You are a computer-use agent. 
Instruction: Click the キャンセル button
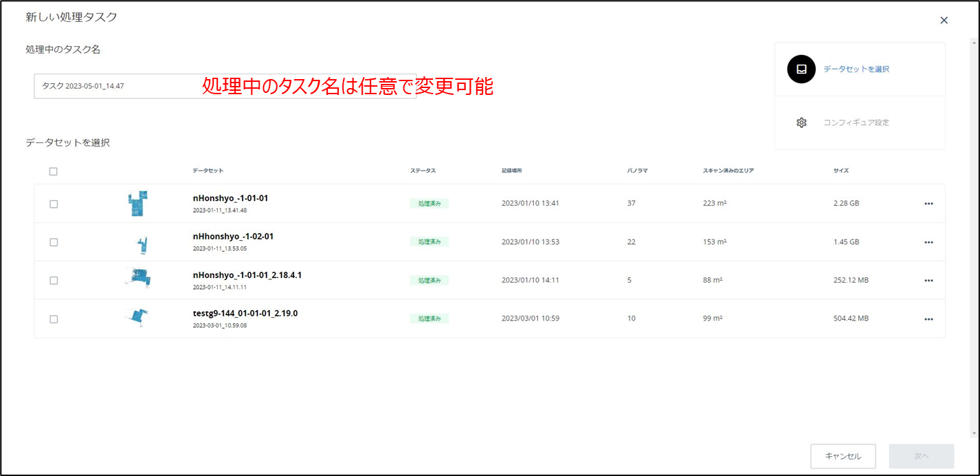click(x=843, y=456)
